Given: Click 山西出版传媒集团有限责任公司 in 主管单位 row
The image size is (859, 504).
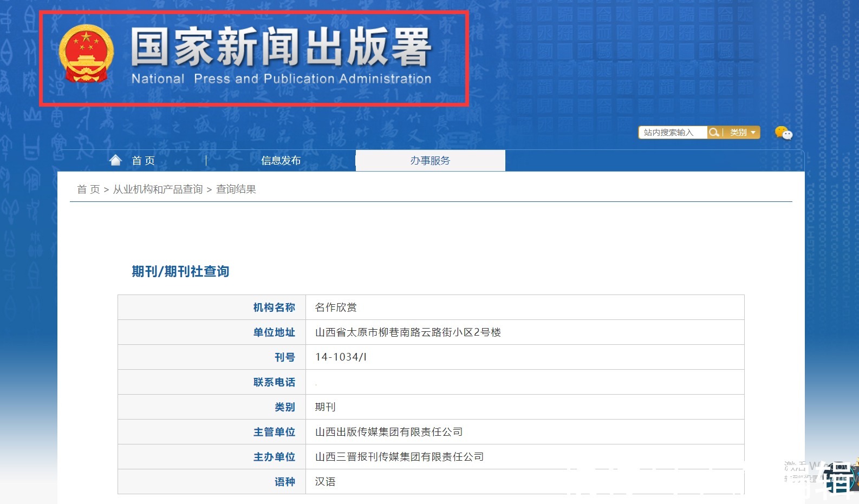Looking at the screenshot, I should click(389, 432).
